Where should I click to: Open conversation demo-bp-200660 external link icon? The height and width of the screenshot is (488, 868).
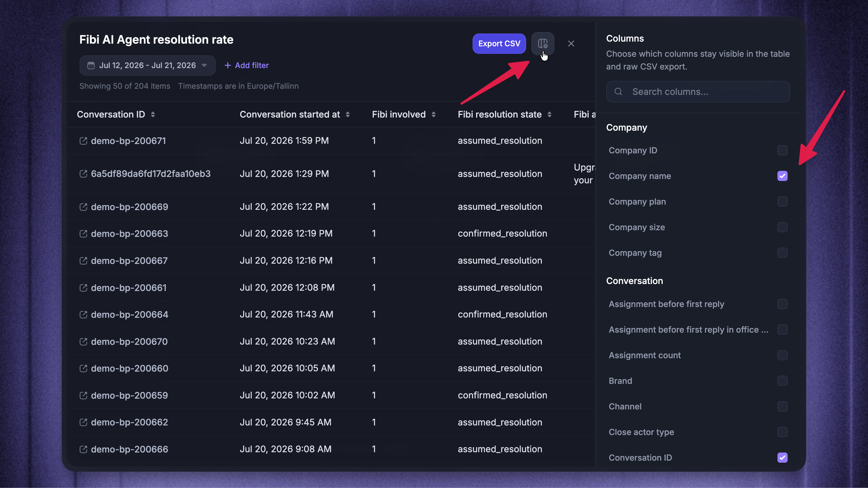[x=83, y=368]
